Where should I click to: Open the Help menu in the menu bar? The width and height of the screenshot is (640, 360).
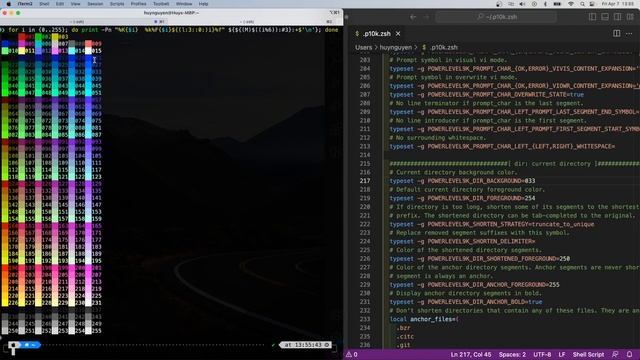[203, 4]
